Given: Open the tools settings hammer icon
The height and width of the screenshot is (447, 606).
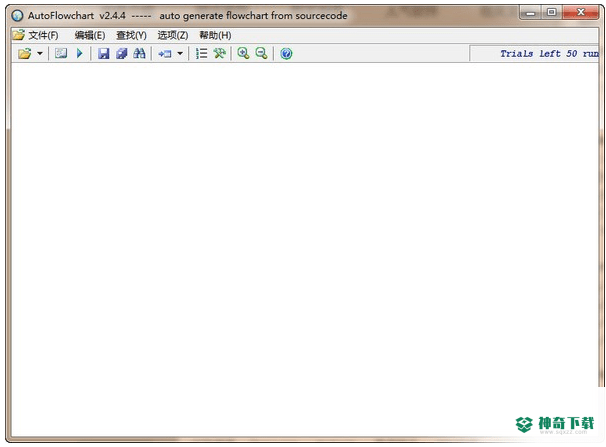Looking at the screenshot, I should click(x=220, y=53).
